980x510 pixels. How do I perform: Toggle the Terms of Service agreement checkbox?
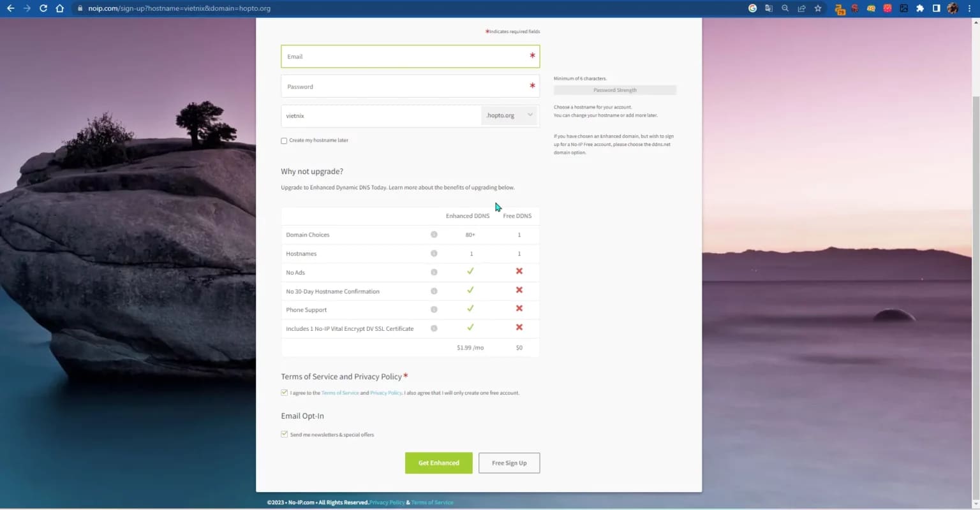click(x=285, y=393)
